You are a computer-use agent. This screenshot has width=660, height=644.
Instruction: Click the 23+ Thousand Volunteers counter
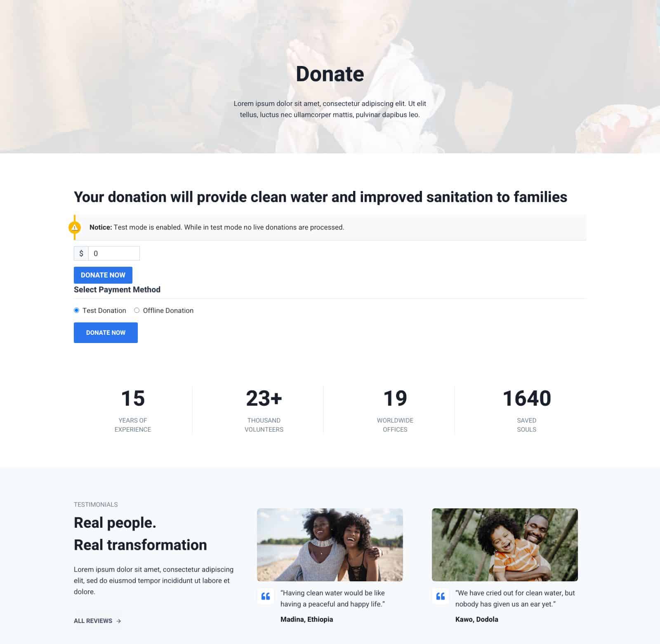264,410
